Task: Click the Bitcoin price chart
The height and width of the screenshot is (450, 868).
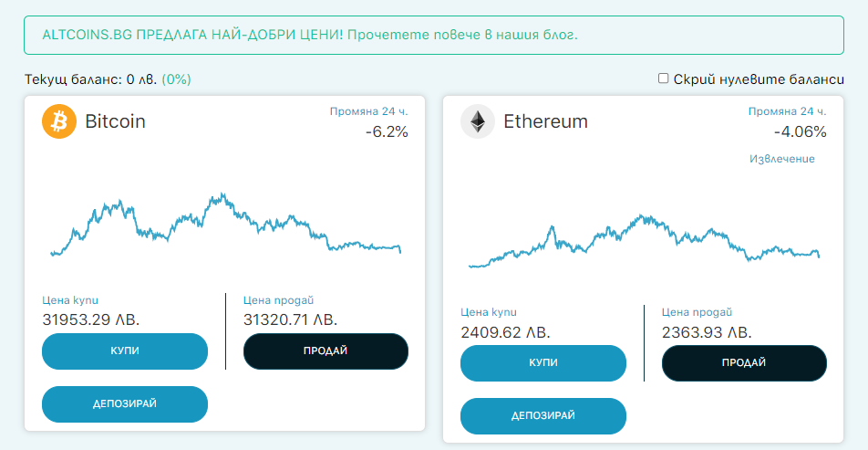Action: [225, 225]
